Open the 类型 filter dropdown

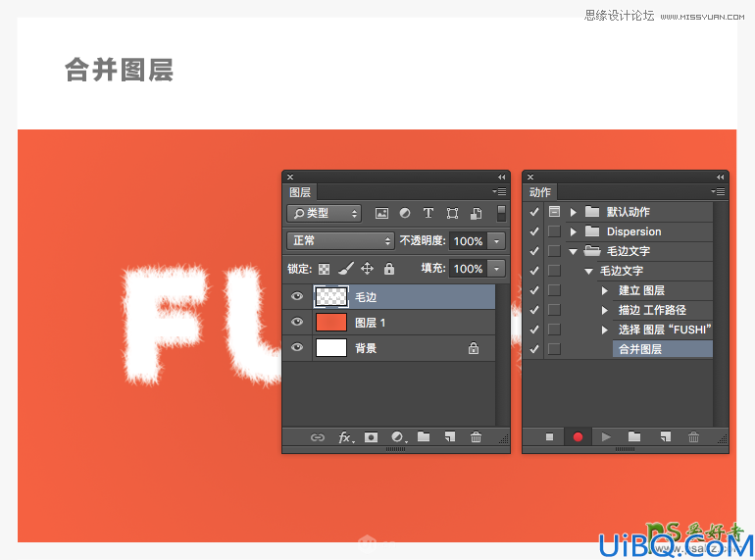coord(324,214)
